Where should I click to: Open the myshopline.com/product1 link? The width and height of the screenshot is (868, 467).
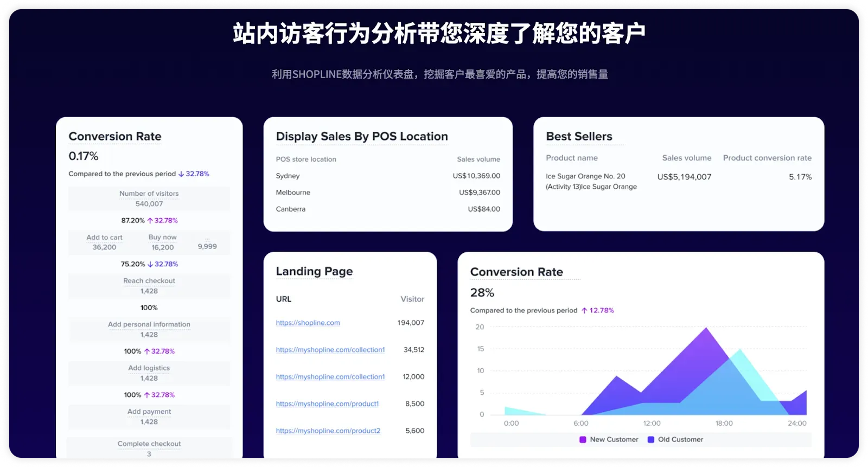pyautogui.click(x=327, y=404)
